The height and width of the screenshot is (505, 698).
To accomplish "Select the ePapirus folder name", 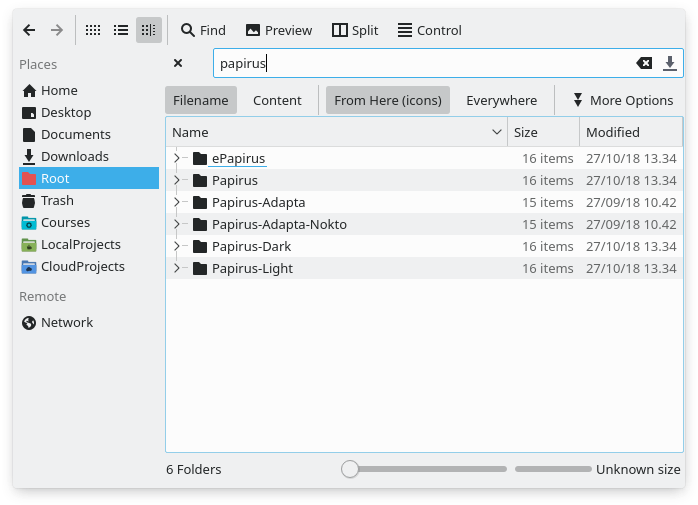I will tap(238, 159).
